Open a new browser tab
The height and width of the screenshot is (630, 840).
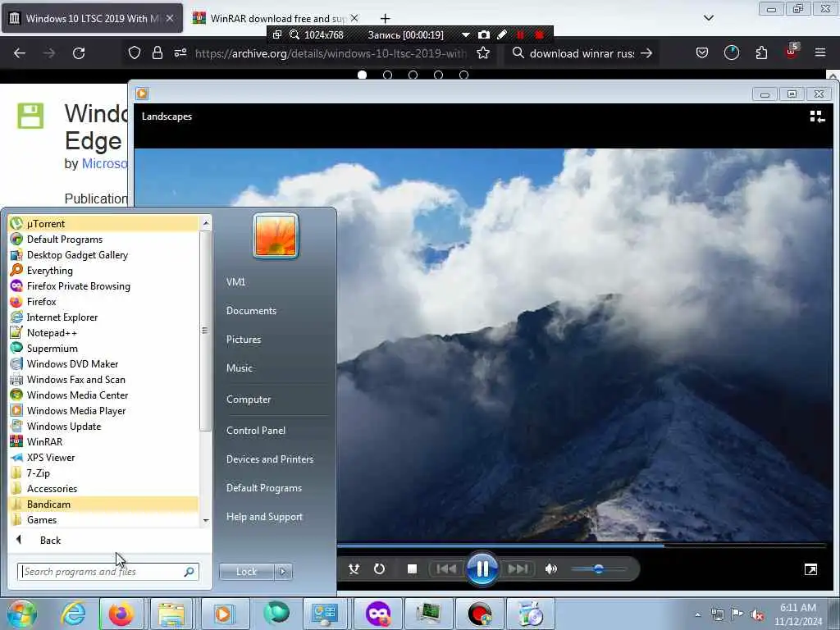pyautogui.click(x=385, y=19)
